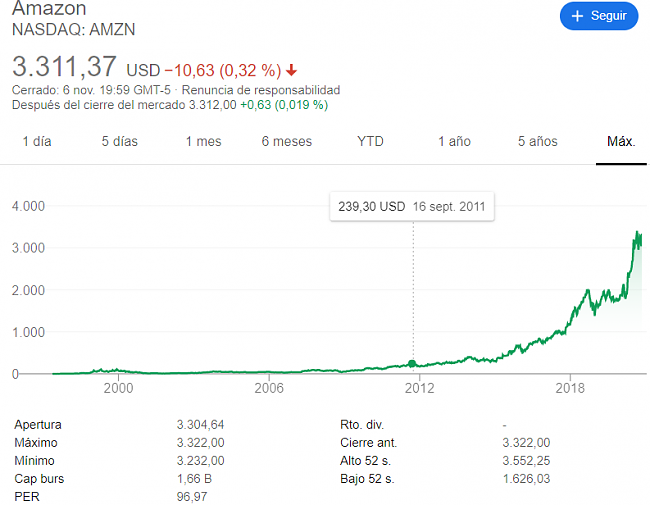Click the plus icon on Seguir button

577,16
